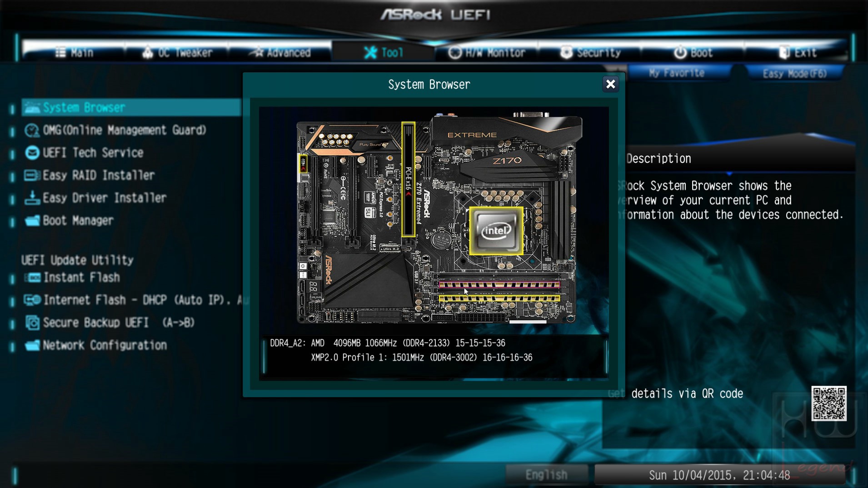Screen dimensions: 868x488
Task: Select the Exit tab
Action: coord(797,53)
